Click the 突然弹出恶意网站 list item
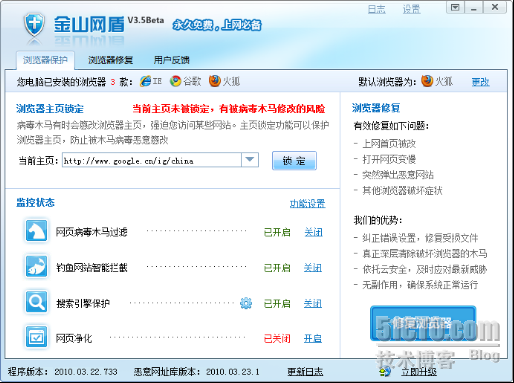 398,175
